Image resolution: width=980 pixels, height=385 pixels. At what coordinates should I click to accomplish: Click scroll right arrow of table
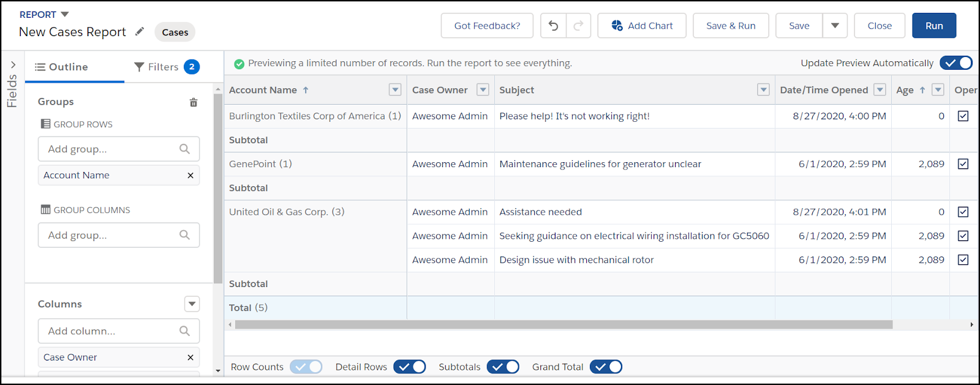click(x=971, y=324)
